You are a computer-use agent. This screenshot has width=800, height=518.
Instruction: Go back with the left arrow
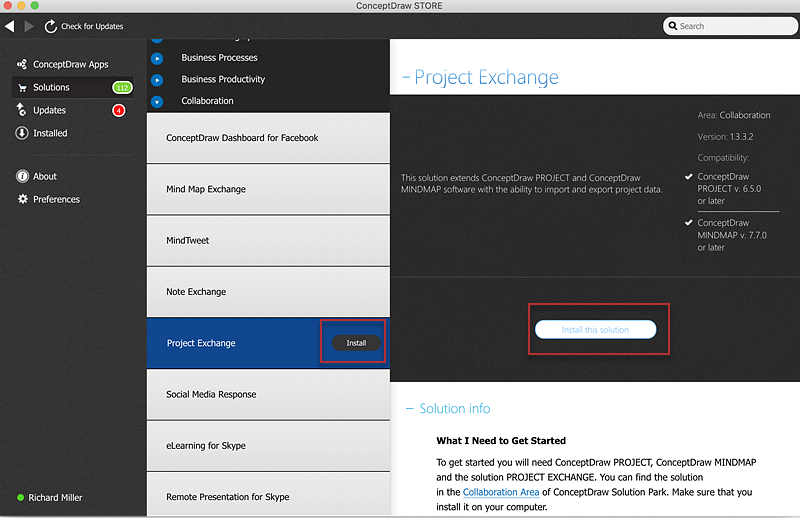[10, 26]
